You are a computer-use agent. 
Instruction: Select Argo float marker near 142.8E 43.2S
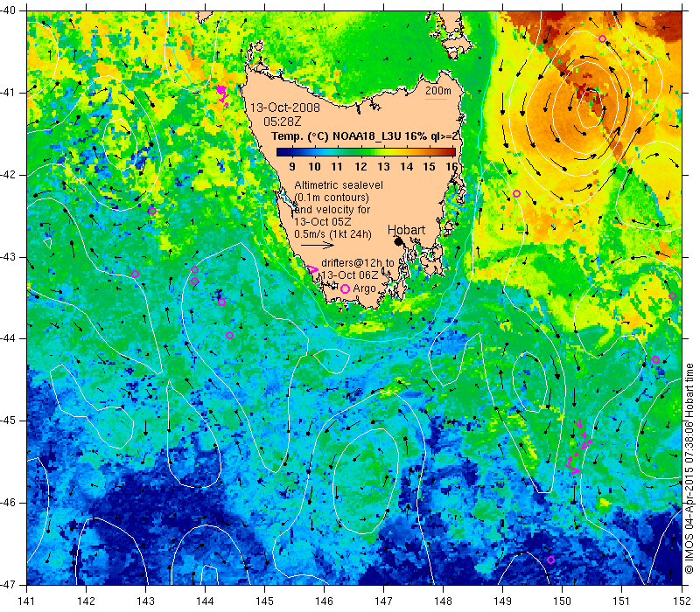point(136,274)
